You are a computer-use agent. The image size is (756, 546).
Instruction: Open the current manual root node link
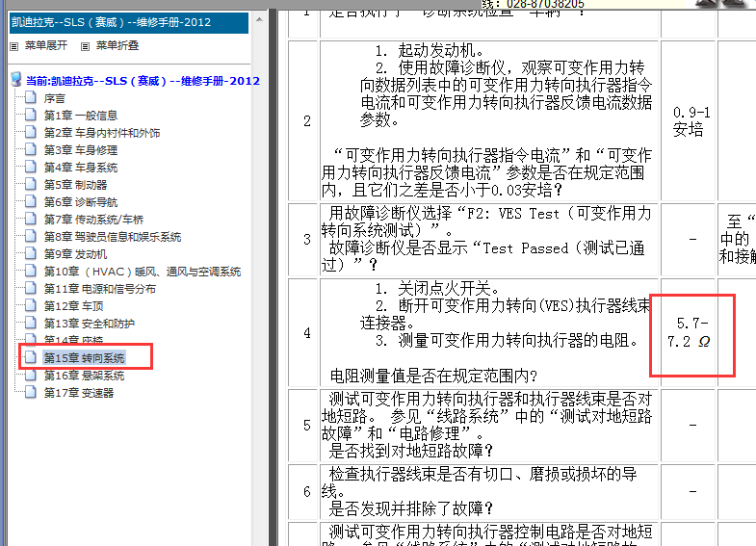pos(143,81)
